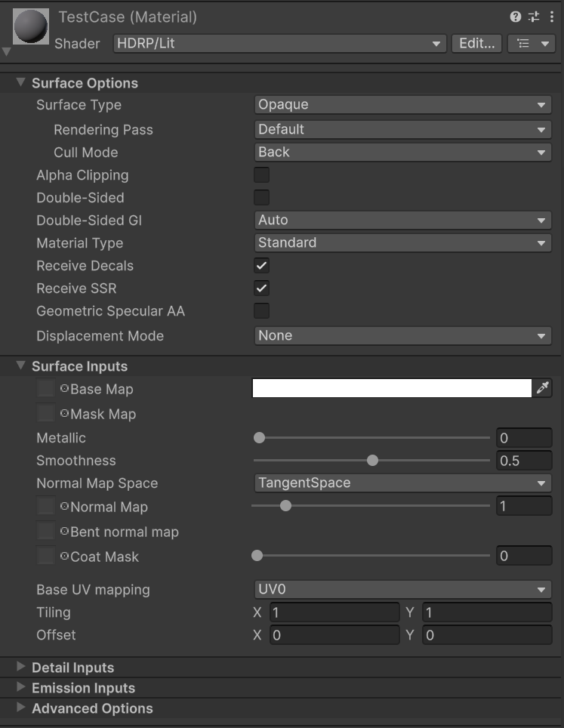Viewport: 564px width, 728px height.
Task: Click the Tiling X input field
Action: point(334,612)
